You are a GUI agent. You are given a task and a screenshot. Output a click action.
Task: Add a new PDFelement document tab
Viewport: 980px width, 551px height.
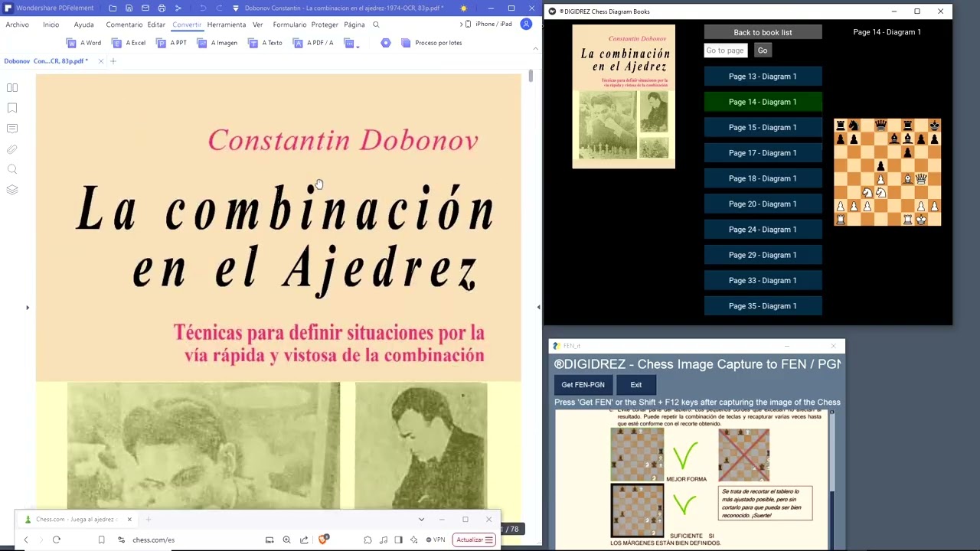click(113, 61)
